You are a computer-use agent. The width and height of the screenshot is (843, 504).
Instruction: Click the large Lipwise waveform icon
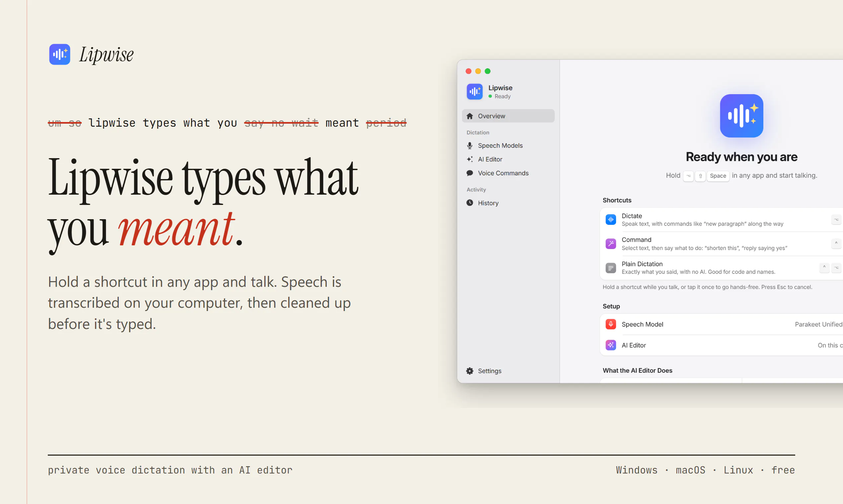tap(741, 116)
